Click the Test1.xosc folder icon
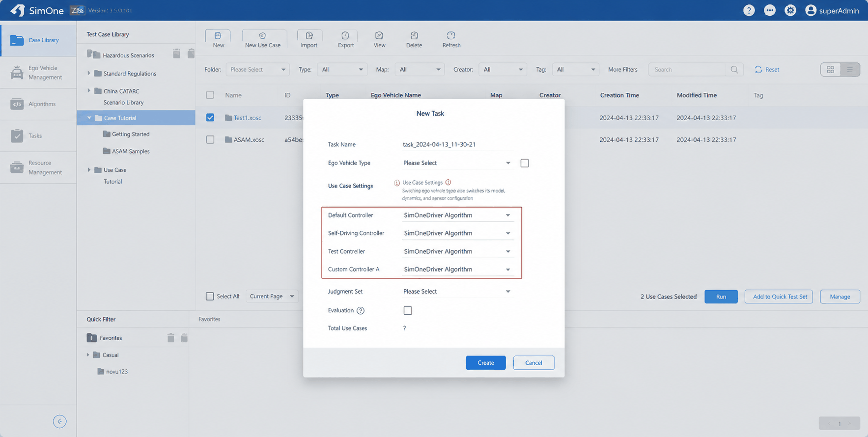 (228, 118)
